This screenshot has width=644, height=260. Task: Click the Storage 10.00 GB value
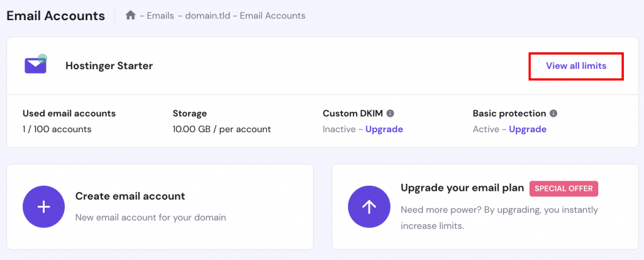221,129
